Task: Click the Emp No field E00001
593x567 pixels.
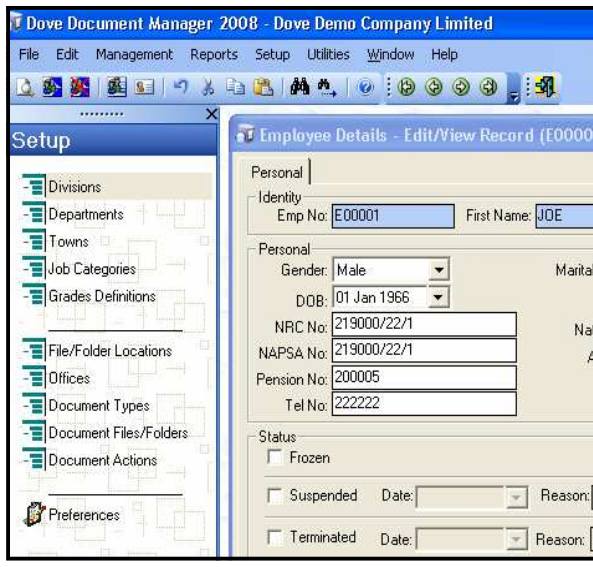Action: [393, 216]
